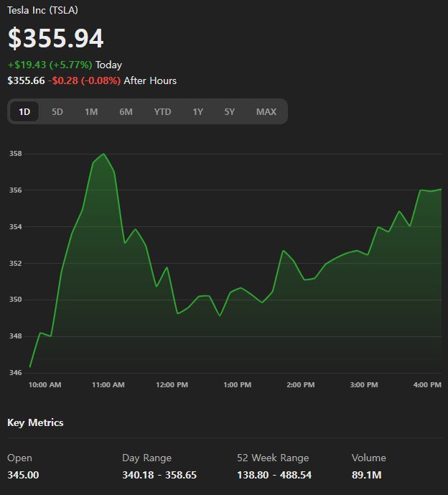
Task: Click the $355.94 current price
Action: tap(55, 38)
